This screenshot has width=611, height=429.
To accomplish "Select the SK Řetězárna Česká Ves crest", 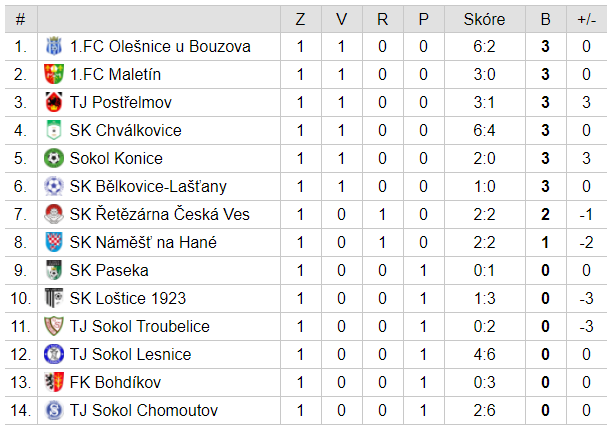I will [x=54, y=214].
